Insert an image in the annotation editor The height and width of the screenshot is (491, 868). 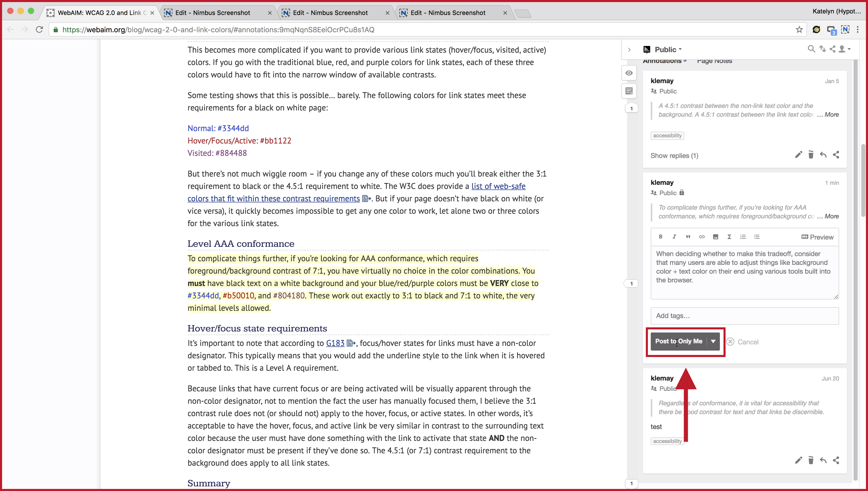tap(715, 237)
